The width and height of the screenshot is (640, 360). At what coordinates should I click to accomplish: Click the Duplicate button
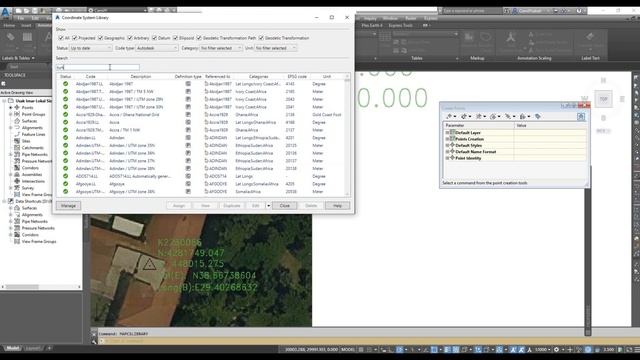(232, 206)
